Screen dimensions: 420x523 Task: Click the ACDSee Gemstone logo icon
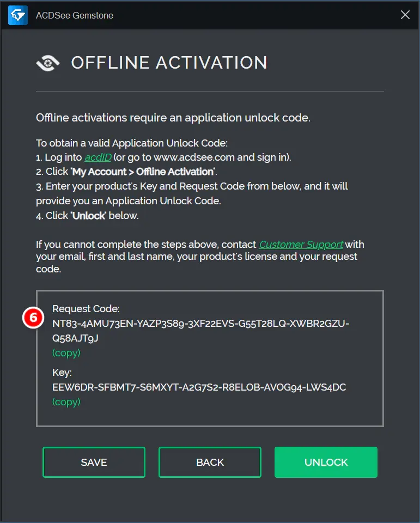17,15
